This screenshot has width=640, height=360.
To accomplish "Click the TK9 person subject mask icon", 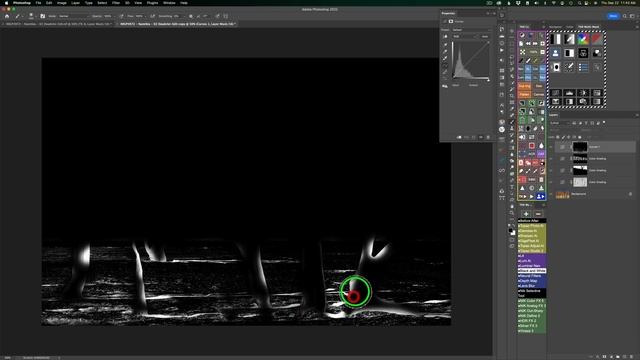I will click(556, 53).
